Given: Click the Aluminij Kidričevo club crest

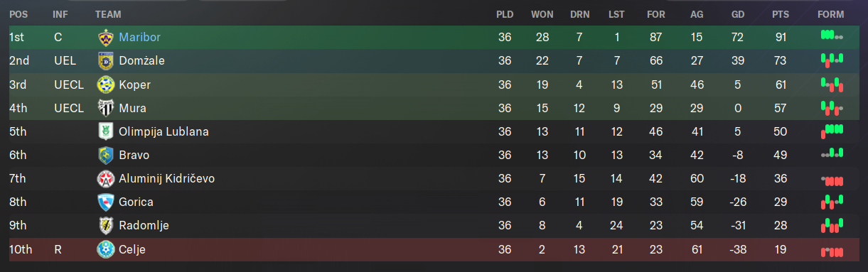Looking at the screenshot, I should 106,178.
